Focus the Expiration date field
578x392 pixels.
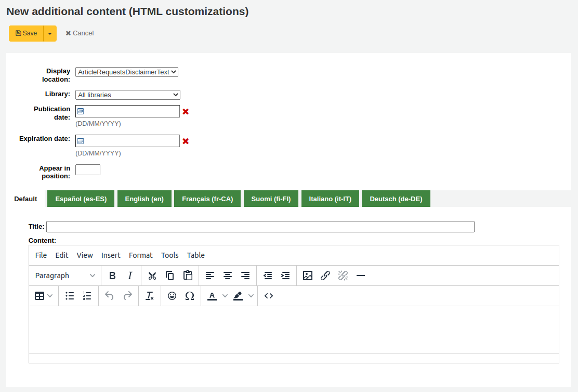127,141
